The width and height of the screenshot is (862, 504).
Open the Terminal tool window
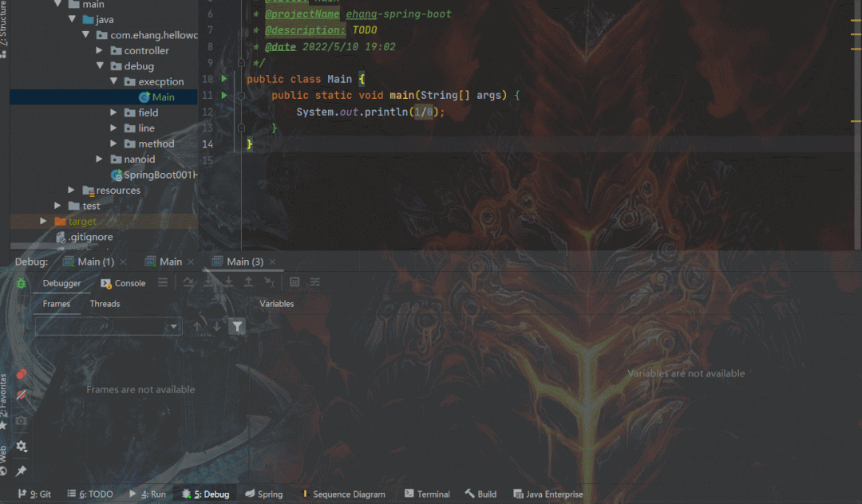tap(427, 494)
